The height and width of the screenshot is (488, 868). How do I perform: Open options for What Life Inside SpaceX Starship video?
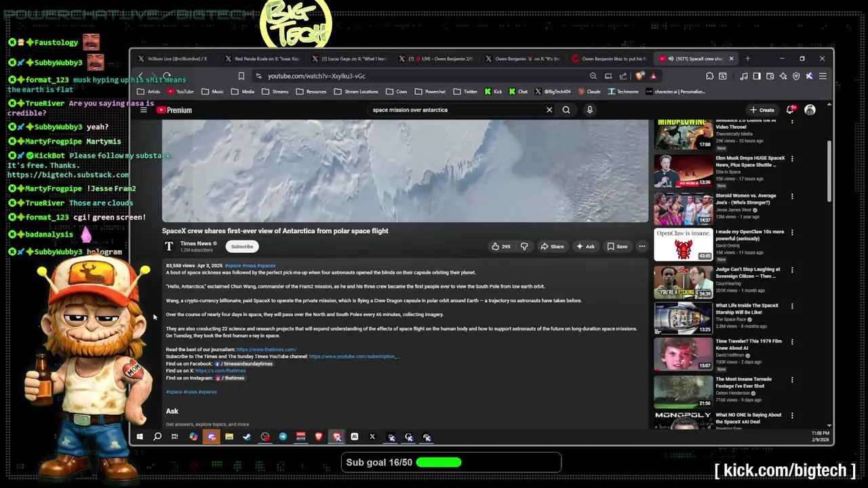point(792,306)
